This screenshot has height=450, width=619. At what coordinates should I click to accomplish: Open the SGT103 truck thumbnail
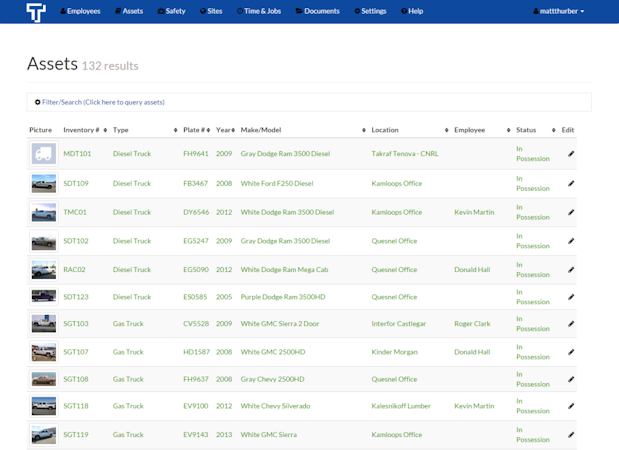pyautogui.click(x=44, y=324)
